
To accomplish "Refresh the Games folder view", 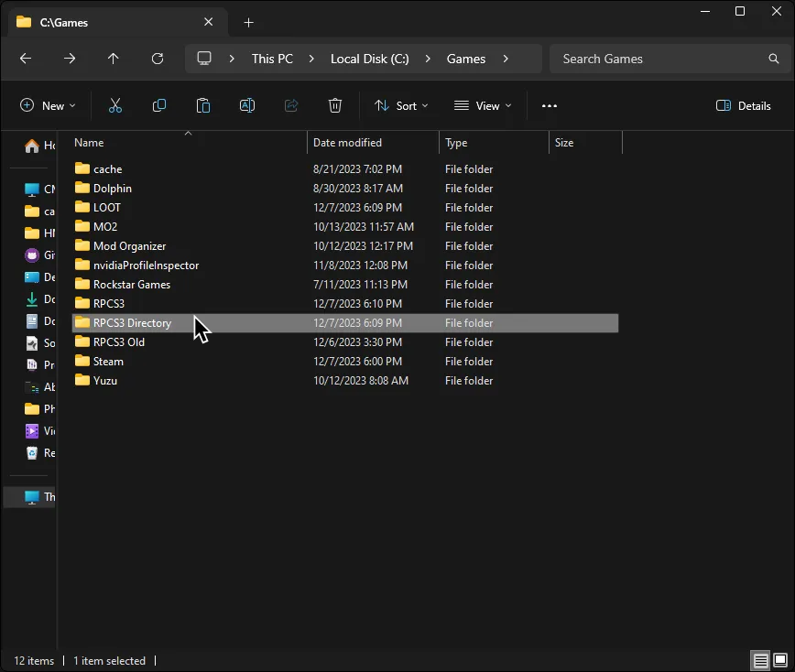I will pos(157,59).
